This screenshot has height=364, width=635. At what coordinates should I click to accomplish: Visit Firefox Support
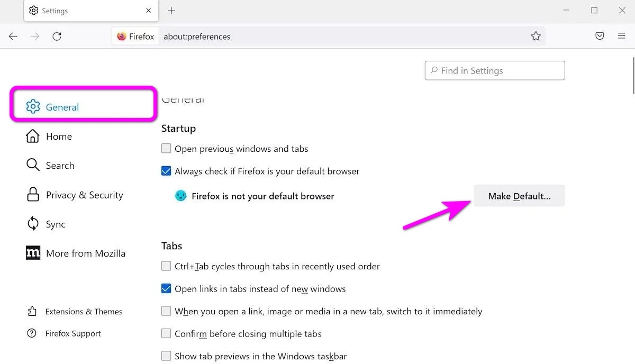coord(74,333)
